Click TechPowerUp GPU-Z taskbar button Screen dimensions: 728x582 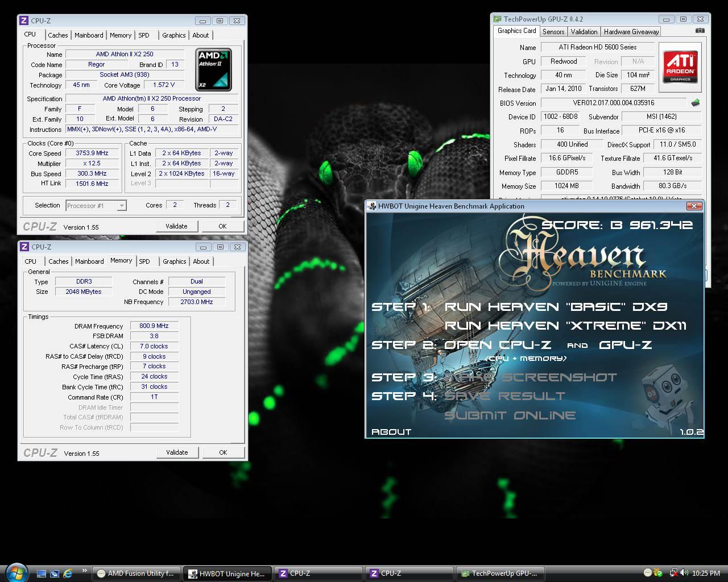point(500,573)
